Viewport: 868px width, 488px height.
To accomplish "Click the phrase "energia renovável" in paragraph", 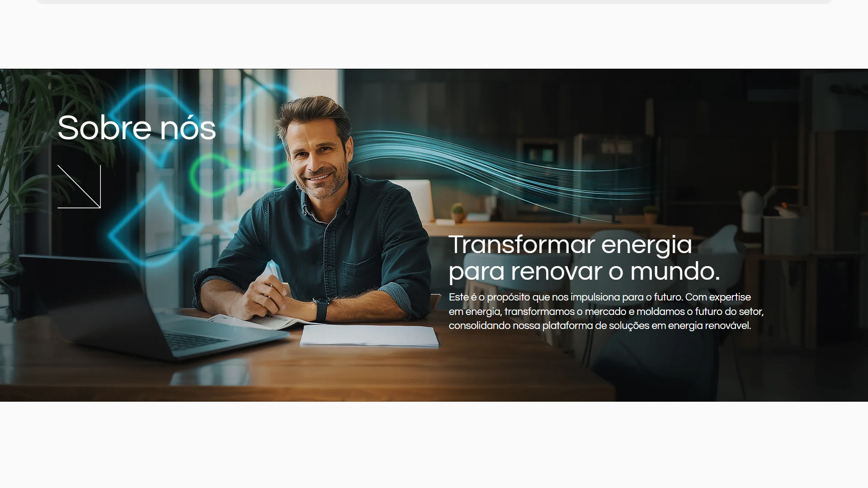I will 709,326.
